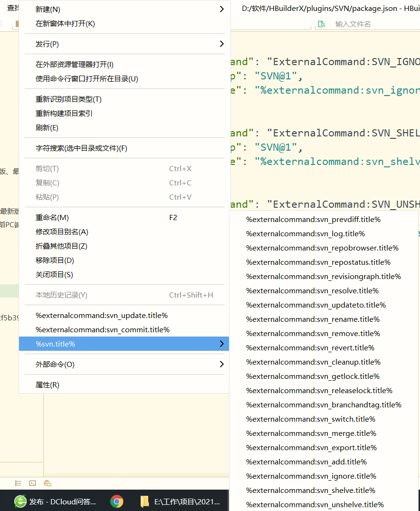Select 在外部资源管理器打开(I) menu item

pos(75,65)
